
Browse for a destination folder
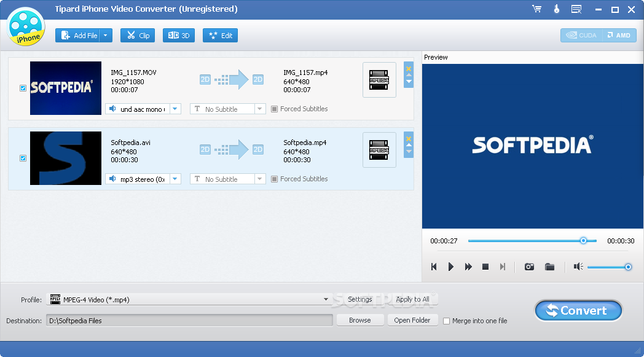[x=360, y=320]
